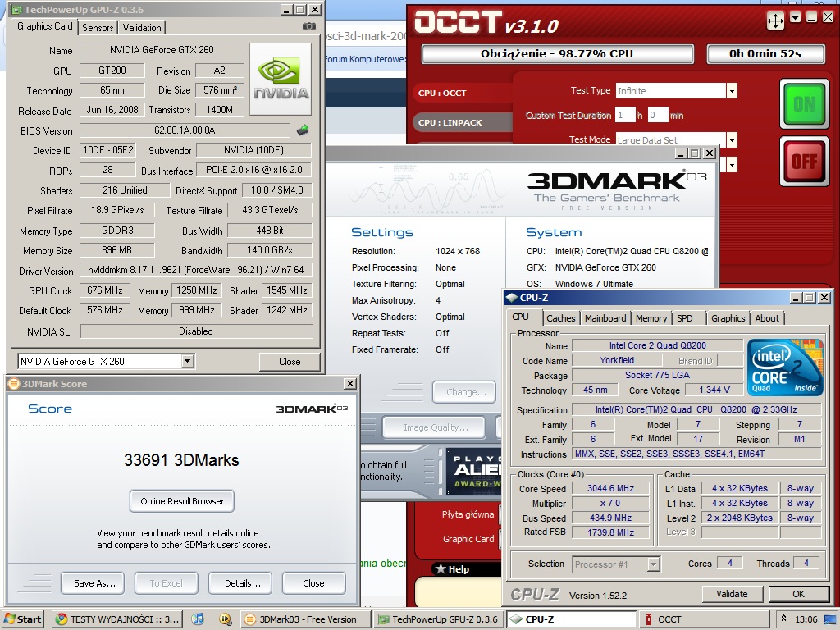Open iTunes from the taskbar
The image size is (840, 630).
tap(198, 619)
